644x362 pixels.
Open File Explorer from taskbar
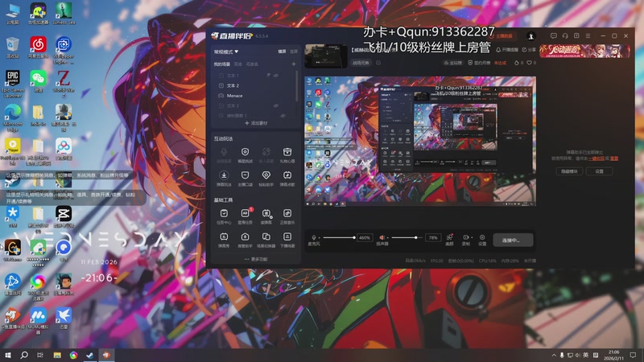[x=57, y=355]
